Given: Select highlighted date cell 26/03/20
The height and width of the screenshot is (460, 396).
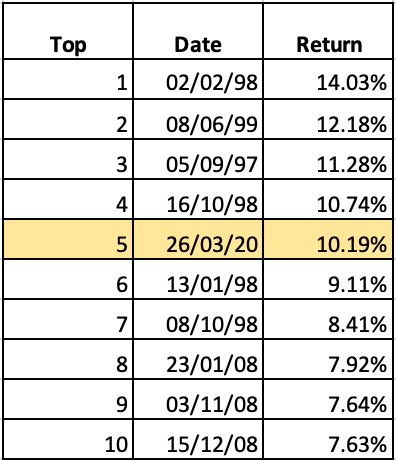Looking at the screenshot, I should coord(198,239).
